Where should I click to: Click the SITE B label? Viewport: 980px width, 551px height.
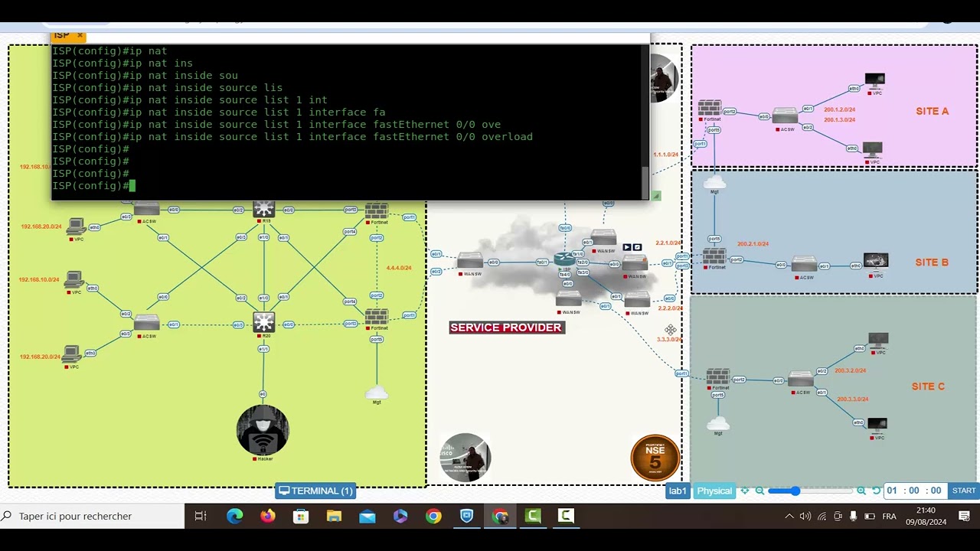[932, 262]
